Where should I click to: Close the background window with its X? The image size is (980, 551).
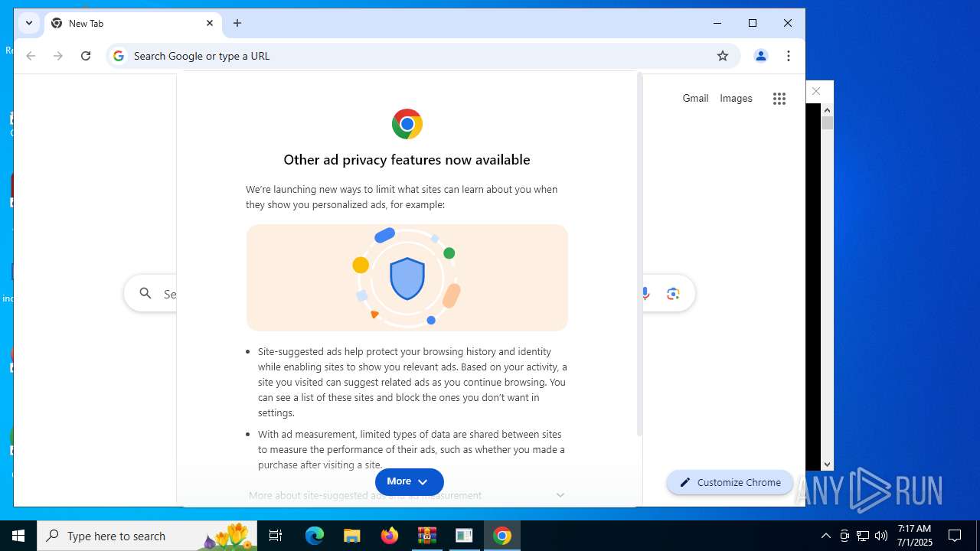point(816,91)
